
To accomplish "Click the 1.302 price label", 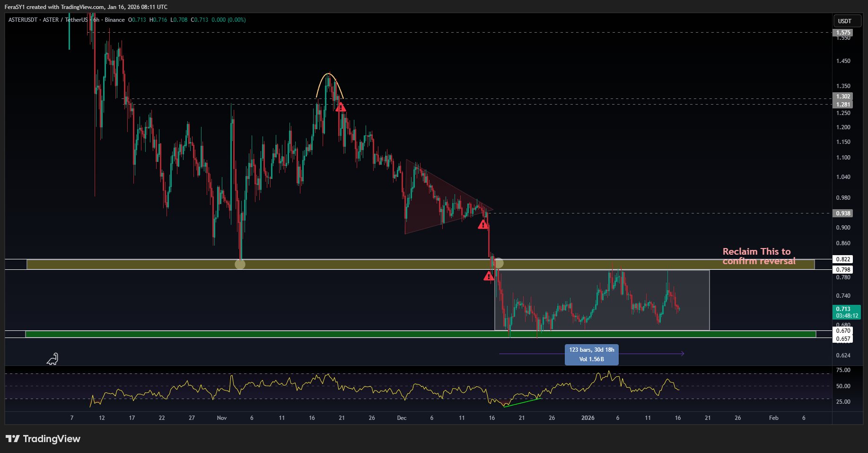I will [x=843, y=97].
